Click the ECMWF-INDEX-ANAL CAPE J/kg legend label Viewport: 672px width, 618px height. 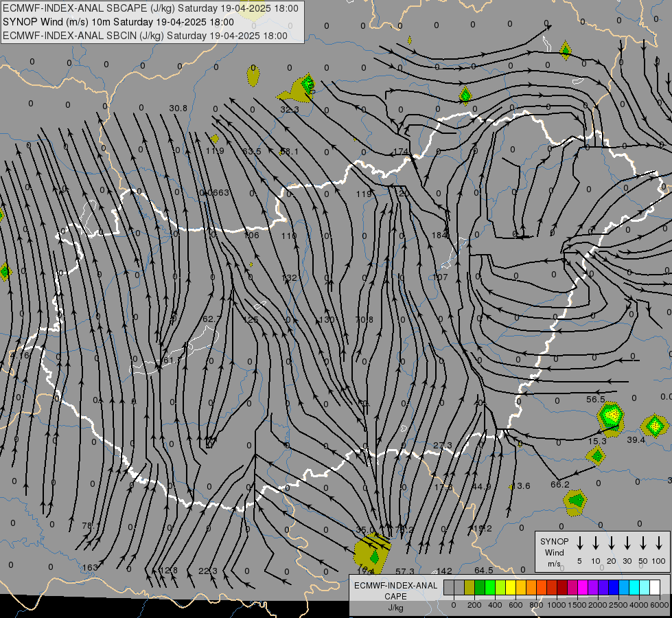[395, 596]
